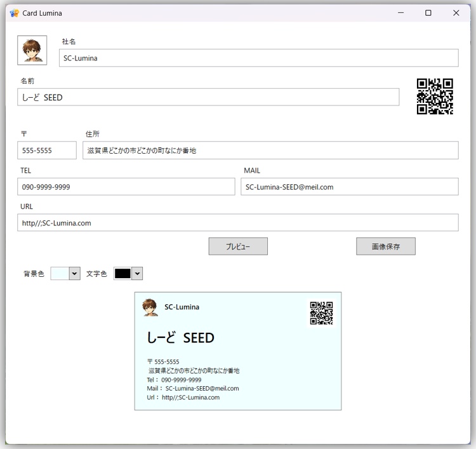Viewport: 476px width, 449px height.
Task: Open the 文字色 text color dropdown arrow
Action: (x=137, y=274)
